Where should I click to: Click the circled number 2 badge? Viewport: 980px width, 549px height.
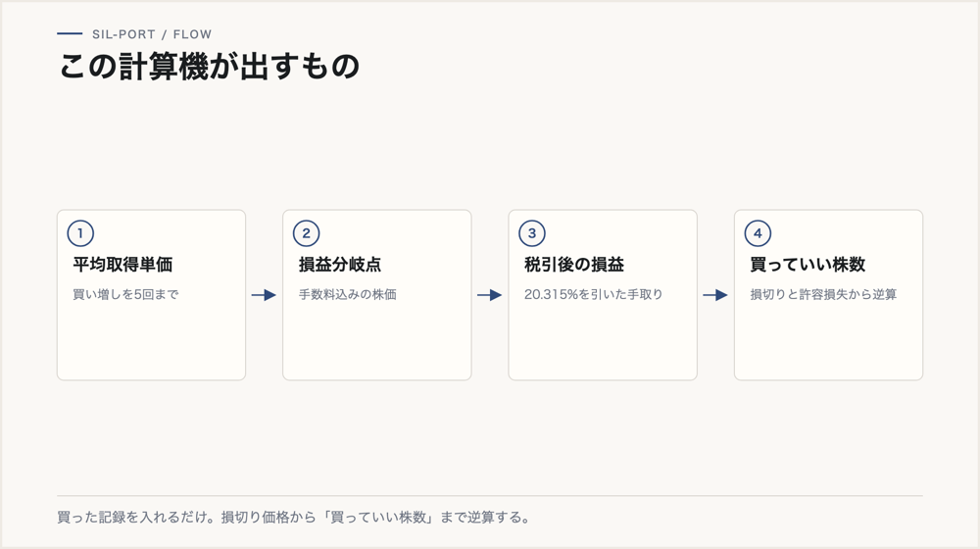(x=306, y=233)
